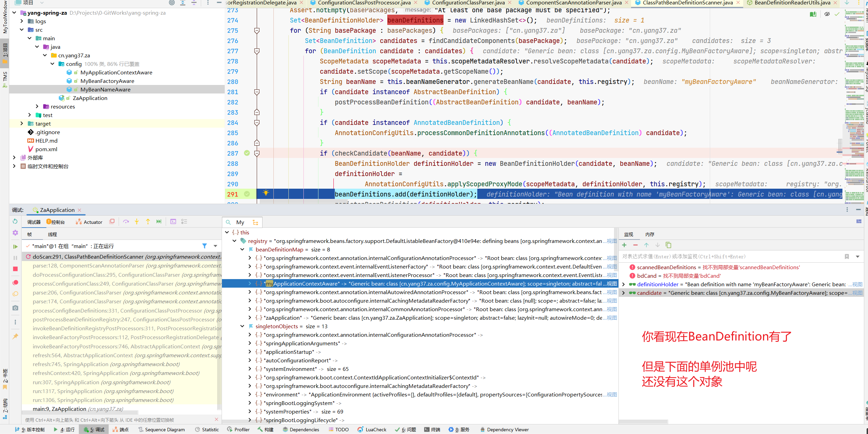The height and width of the screenshot is (434, 868).
Task: Open Profiler tool window
Action: [238, 430]
